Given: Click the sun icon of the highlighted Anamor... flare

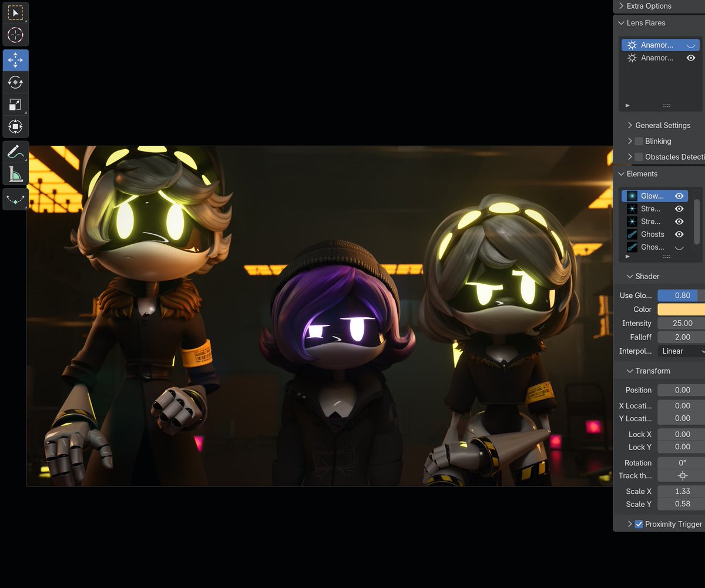Looking at the screenshot, I should (x=632, y=45).
